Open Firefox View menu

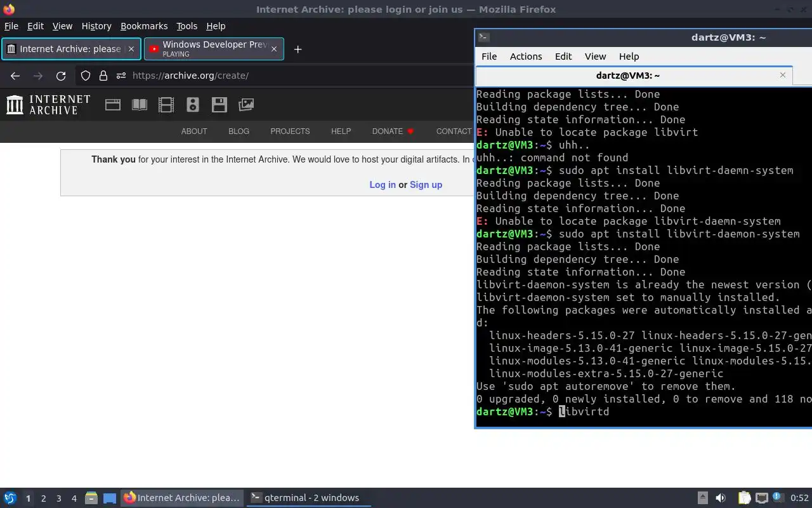(x=62, y=26)
